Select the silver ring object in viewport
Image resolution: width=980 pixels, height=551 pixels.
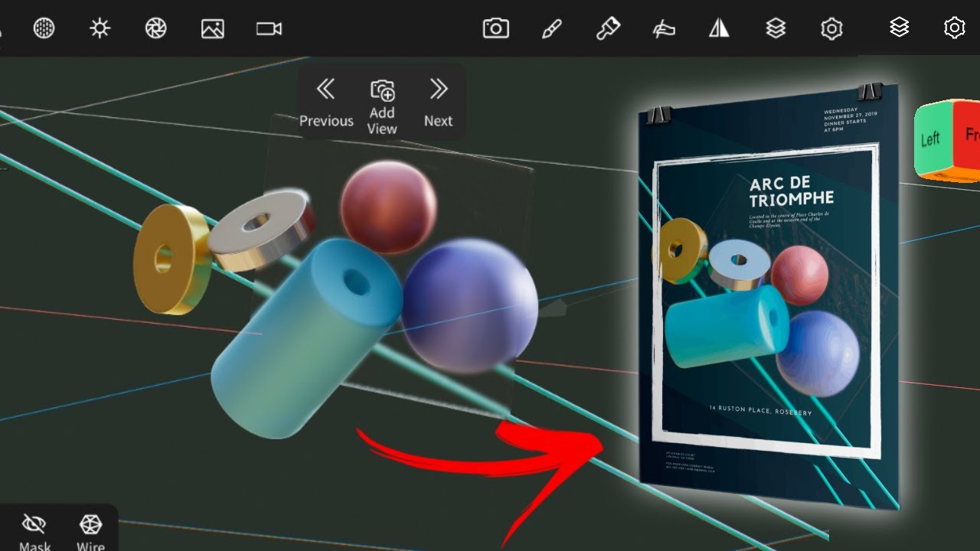262,229
